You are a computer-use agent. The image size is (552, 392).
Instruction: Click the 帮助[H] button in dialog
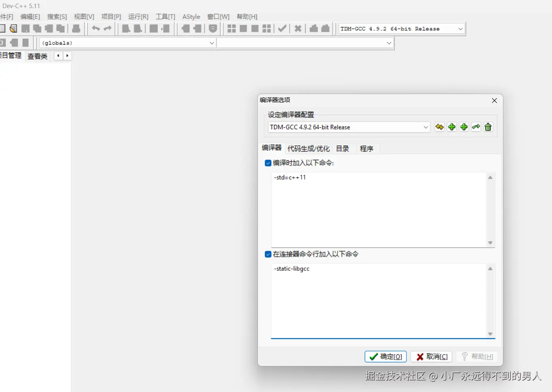pyautogui.click(x=477, y=357)
